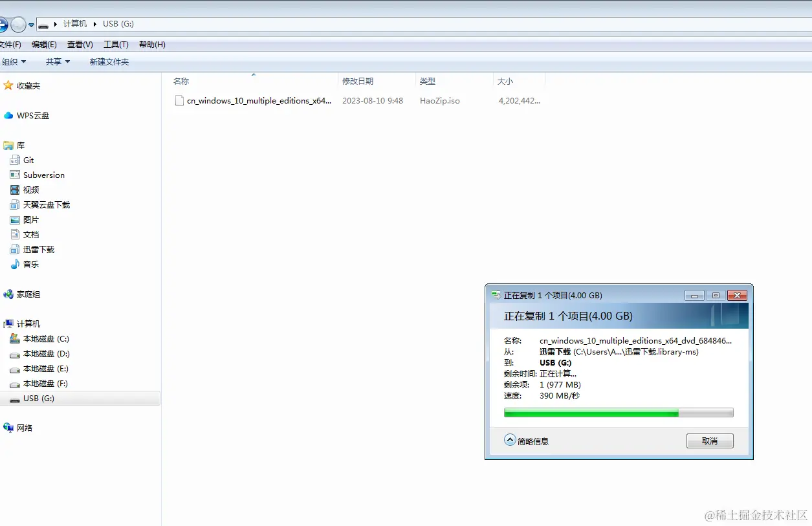Select 天翼云盘下载 in the navigation tree
Viewport: 812px width, 526px height.
pyautogui.click(x=47, y=204)
